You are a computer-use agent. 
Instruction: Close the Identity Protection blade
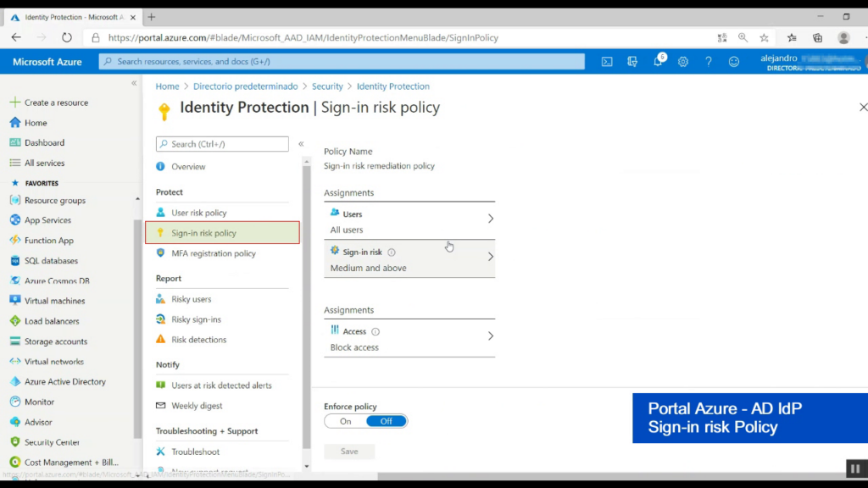(x=863, y=107)
